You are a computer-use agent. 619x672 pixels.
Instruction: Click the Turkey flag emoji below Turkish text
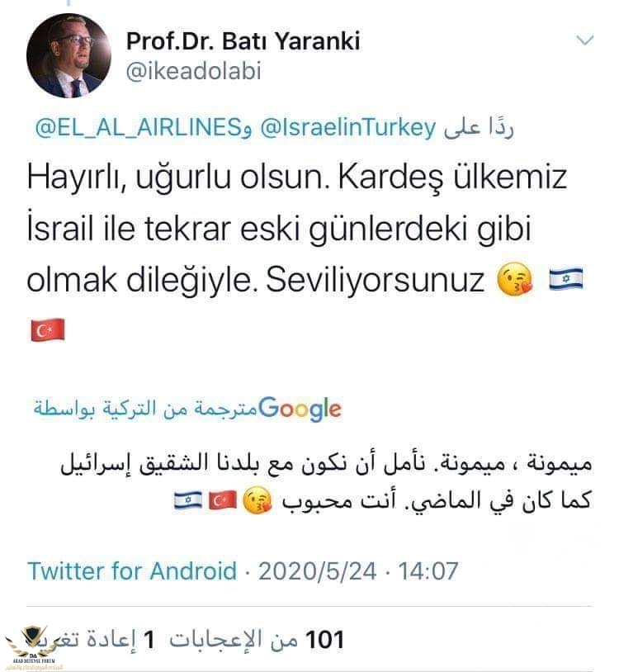(x=48, y=330)
